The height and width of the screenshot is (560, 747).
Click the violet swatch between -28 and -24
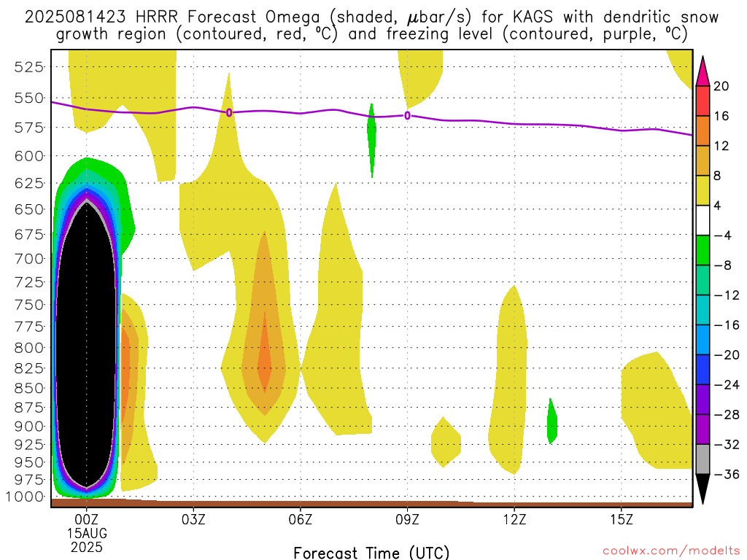click(703, 399)
